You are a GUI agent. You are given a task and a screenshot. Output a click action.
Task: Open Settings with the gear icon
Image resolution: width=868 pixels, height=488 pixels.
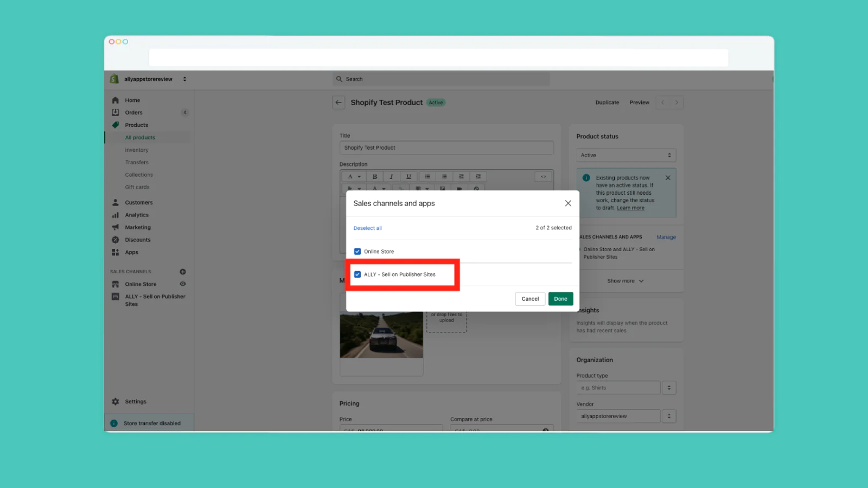tap(115, 402)
